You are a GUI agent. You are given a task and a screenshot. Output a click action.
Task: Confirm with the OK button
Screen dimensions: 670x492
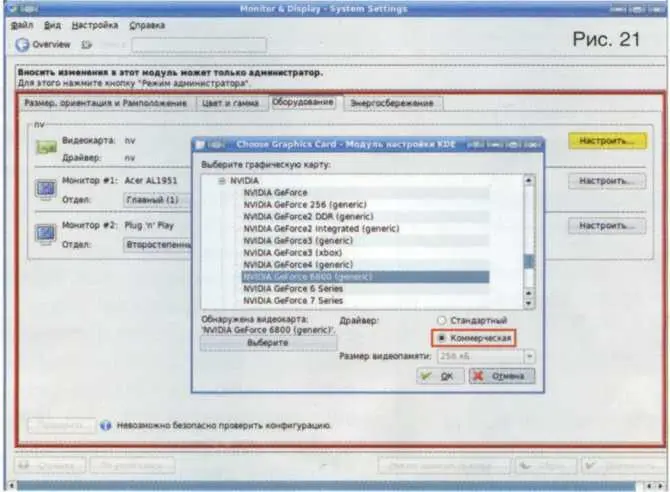pyautogui.click(x=440, y=376)
